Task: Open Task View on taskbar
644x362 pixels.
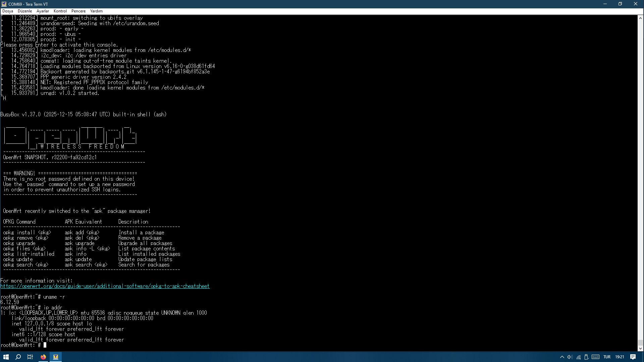Action: click(x=30, y=357)
